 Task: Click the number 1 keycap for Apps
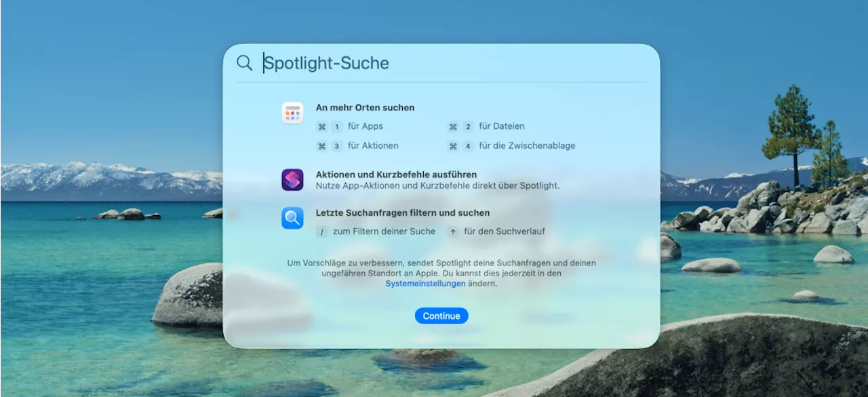(x=337, y=126)
